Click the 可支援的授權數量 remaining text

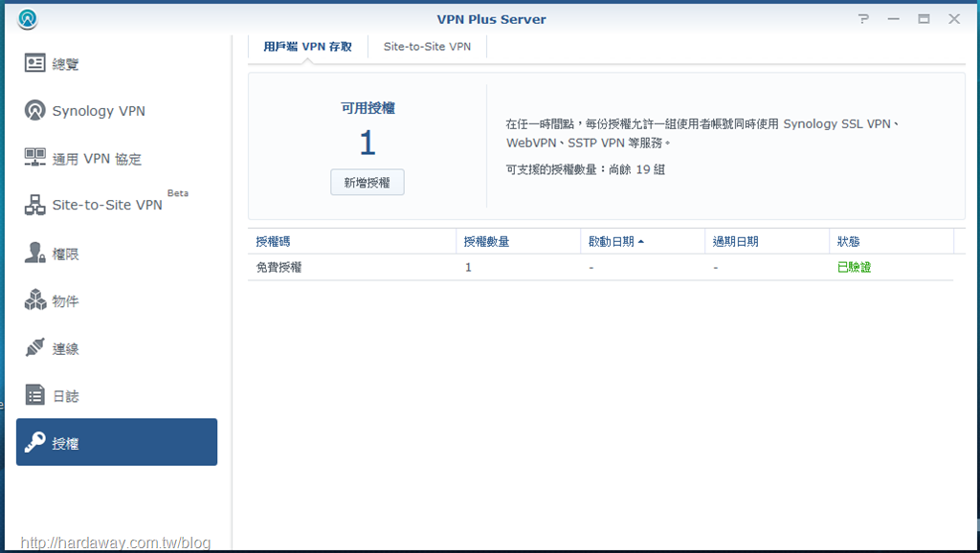pos(586,169)
